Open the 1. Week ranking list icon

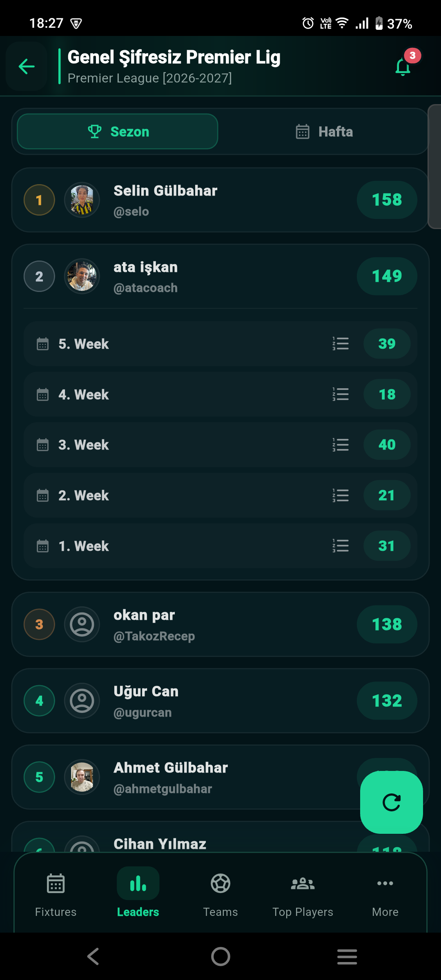tap(341, 546)
